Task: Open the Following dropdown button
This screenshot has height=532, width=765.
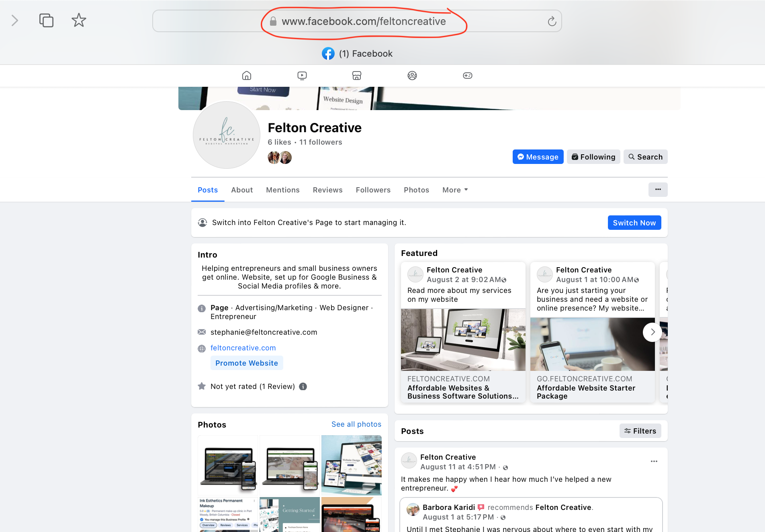Action: [593, 157]
